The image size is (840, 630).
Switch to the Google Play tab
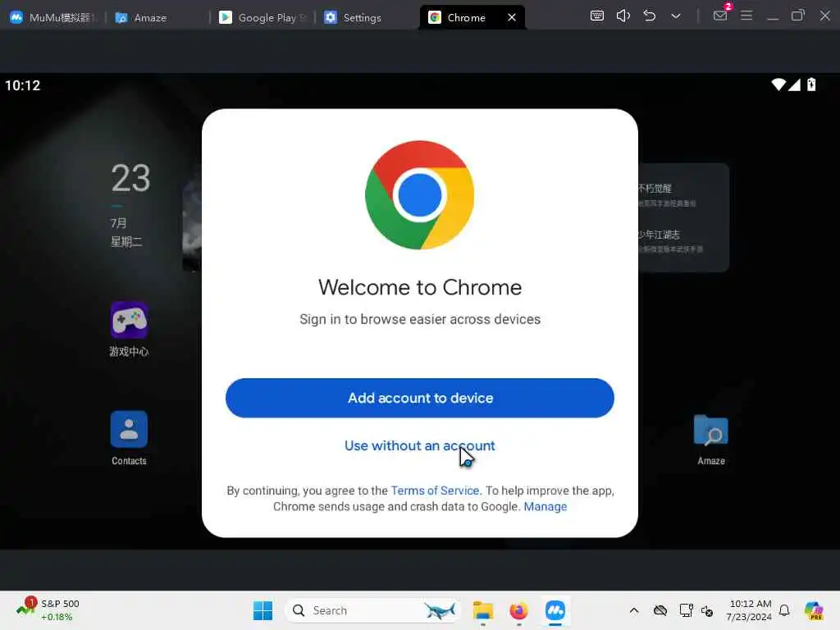click(x=262, y=17)
